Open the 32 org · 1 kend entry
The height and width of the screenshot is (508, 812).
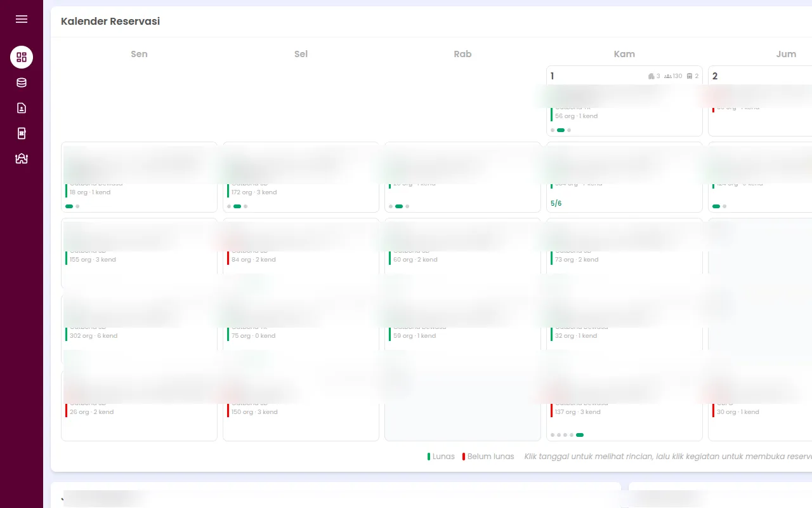pyautogui.click(x=576, y=336)
